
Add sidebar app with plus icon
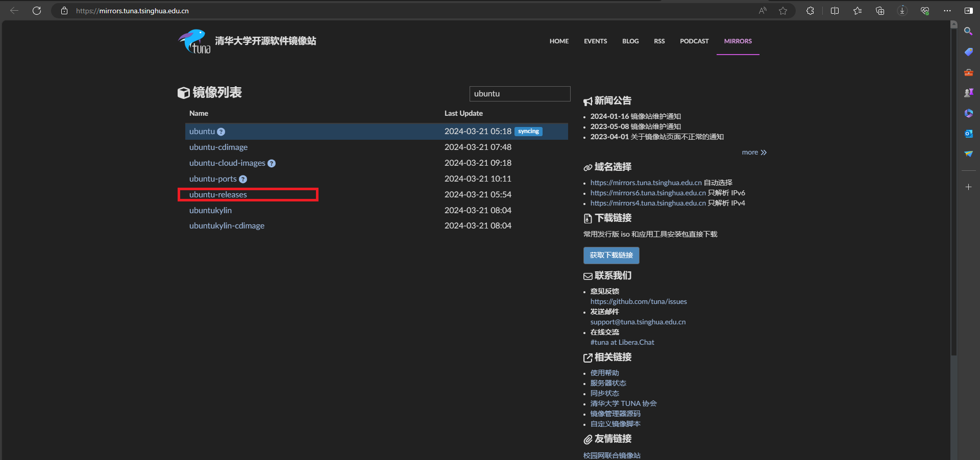968,187
